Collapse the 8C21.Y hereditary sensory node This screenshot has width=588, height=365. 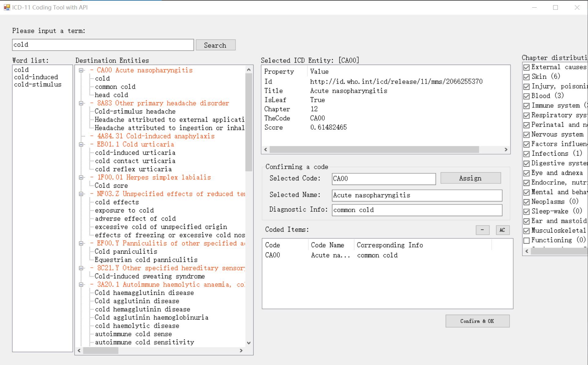point(81,268)
